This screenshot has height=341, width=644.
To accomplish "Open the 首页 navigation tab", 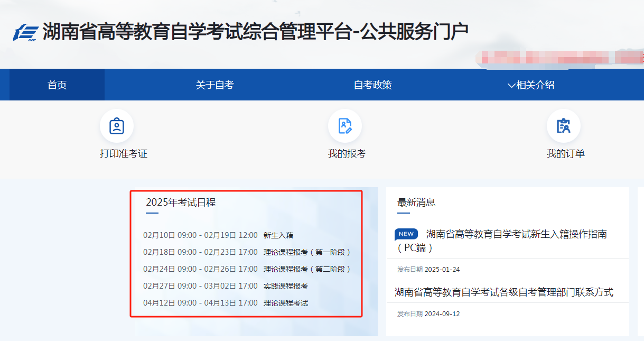I will (x=57, y=85).
